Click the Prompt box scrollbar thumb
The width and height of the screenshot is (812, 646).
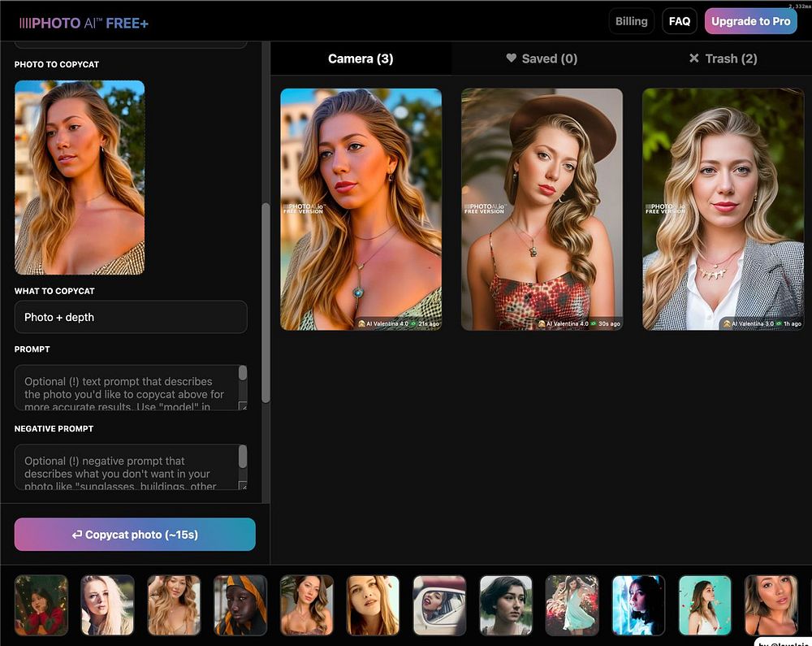242,373
